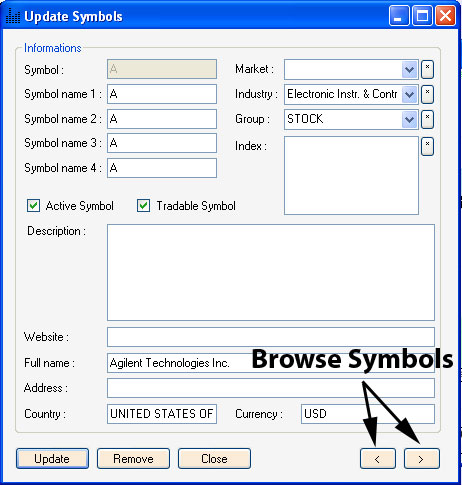Expand the Industry dropdown
Viewport: 462px width, 485px height.
409,94
